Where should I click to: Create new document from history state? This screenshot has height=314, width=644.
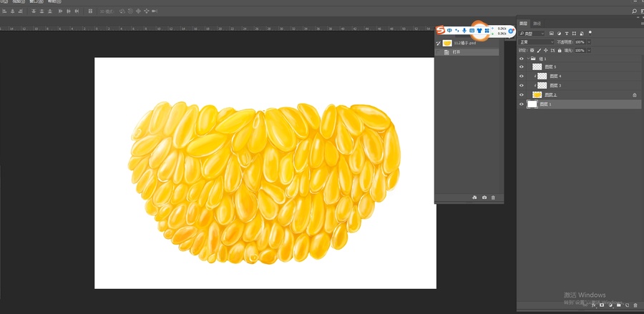(474, 197)
